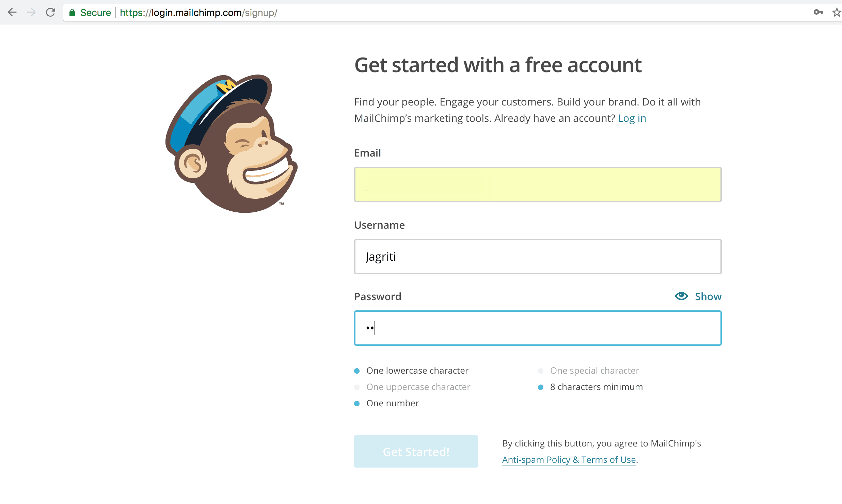Click the Username field containing Jagriti
The height and width of the screenshot is (504, 842).
[x=538, y=257]
